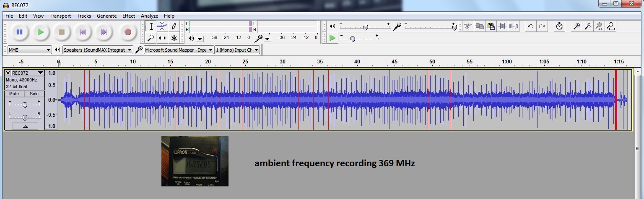This screenshot has width=644, height=199.
Task: Open the Analyze menu
Action: point(149,16)
